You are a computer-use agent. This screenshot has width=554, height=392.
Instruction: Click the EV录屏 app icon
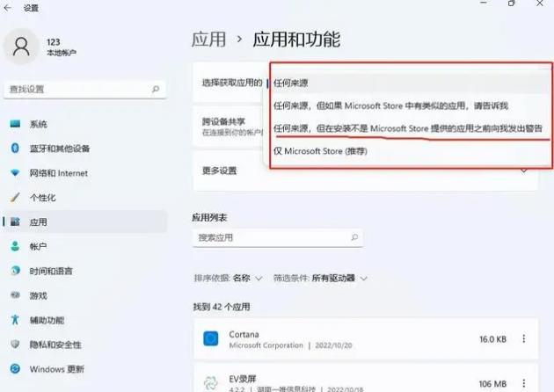(x=210, y=383)
